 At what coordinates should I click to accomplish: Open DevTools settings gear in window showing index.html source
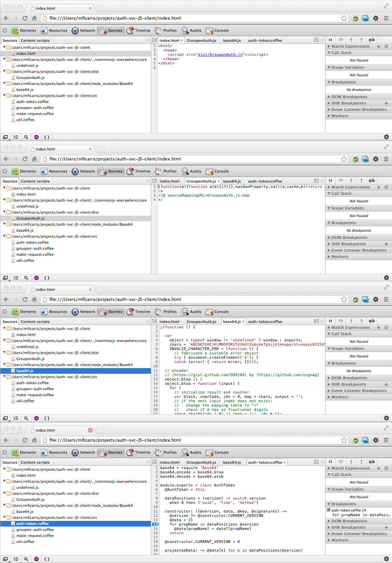(x=386, y=137)
